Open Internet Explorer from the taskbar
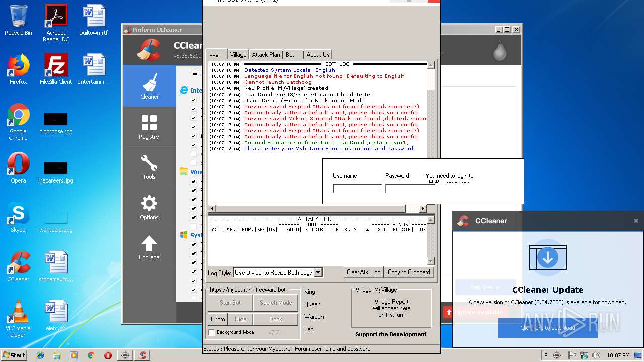This screenshot has height=362, width=644. pos(40,355)
